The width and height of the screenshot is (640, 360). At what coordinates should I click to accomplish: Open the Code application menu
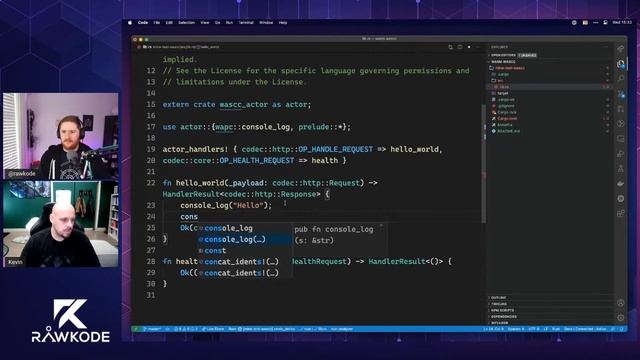tap(143, 23)
